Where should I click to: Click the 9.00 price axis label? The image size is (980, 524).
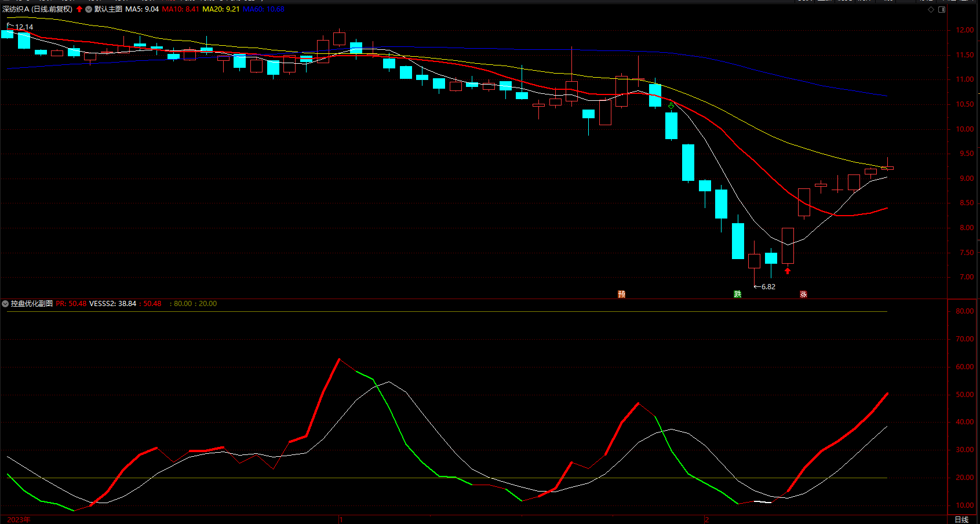(967, 179)
